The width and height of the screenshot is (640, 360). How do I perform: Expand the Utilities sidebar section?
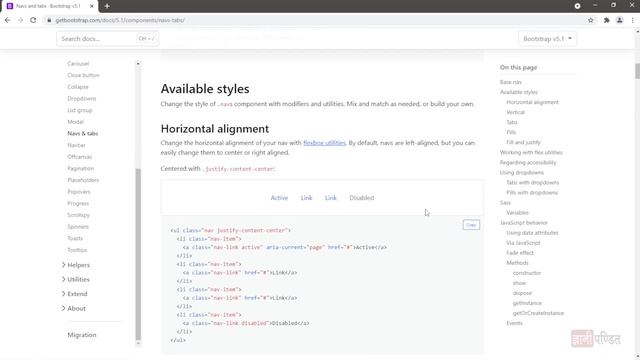tap(76, 279)
